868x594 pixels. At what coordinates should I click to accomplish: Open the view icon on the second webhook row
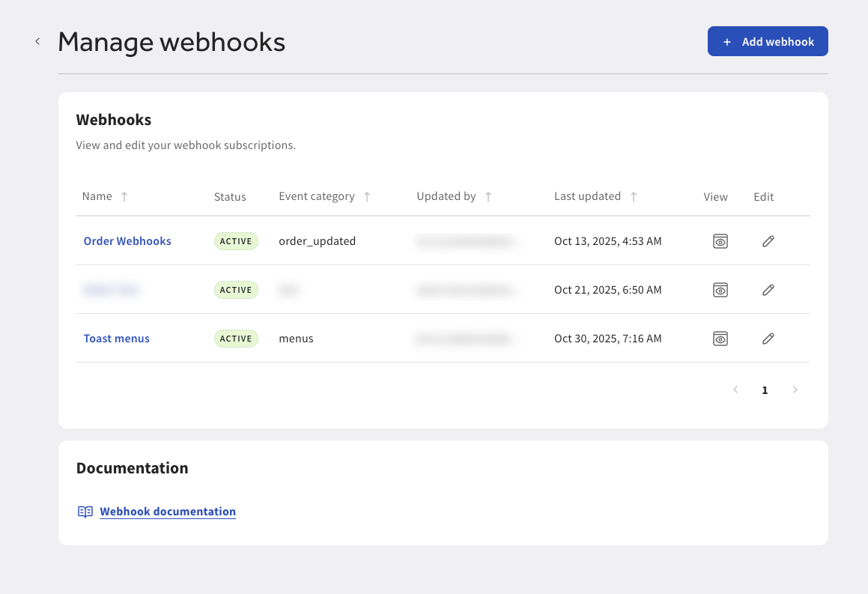pos(720,289)
